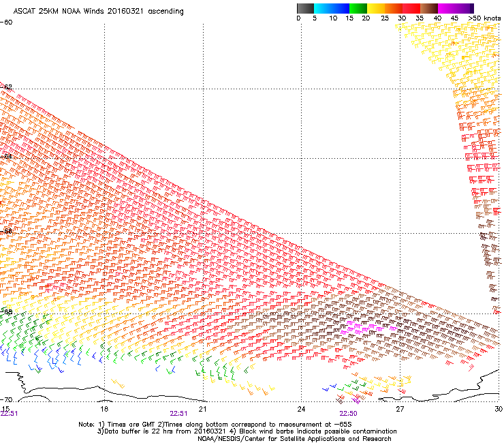The width and height of the screenshot is (504, 443).
Task: Pick the red 30-35 knots legend segment
Action: (x=411, y=8)
